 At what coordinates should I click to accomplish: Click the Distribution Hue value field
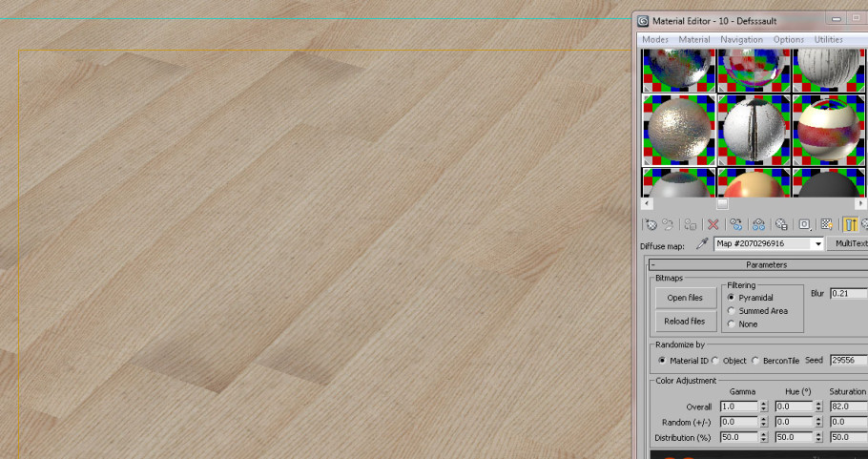794,437
